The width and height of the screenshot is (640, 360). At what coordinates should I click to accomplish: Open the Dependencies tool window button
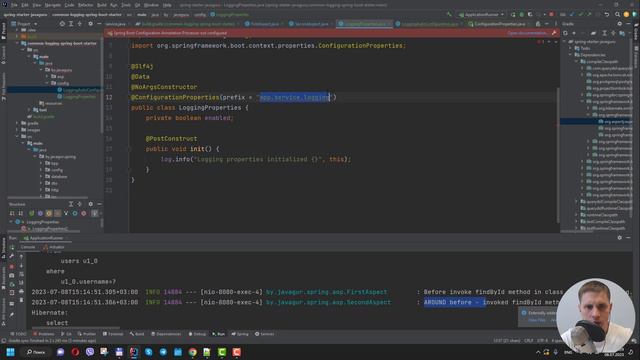coord(166,334)
